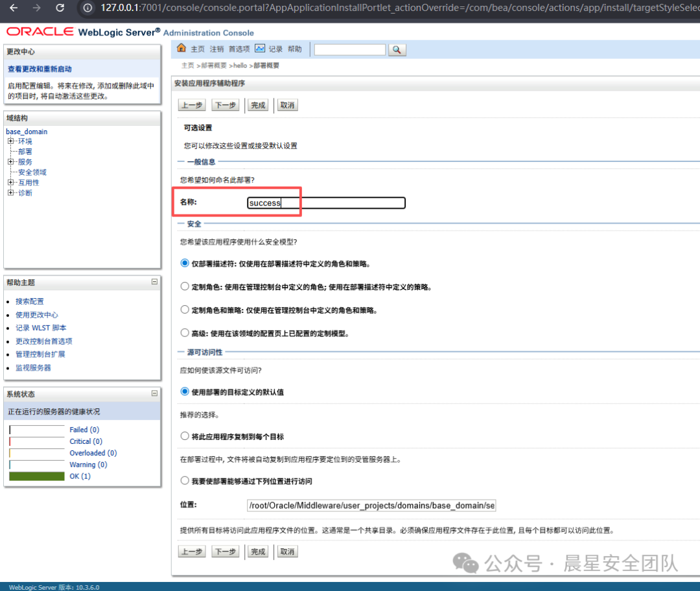Click the browser back arrow
Screen dimensions: 700x591
pos(14,8)
